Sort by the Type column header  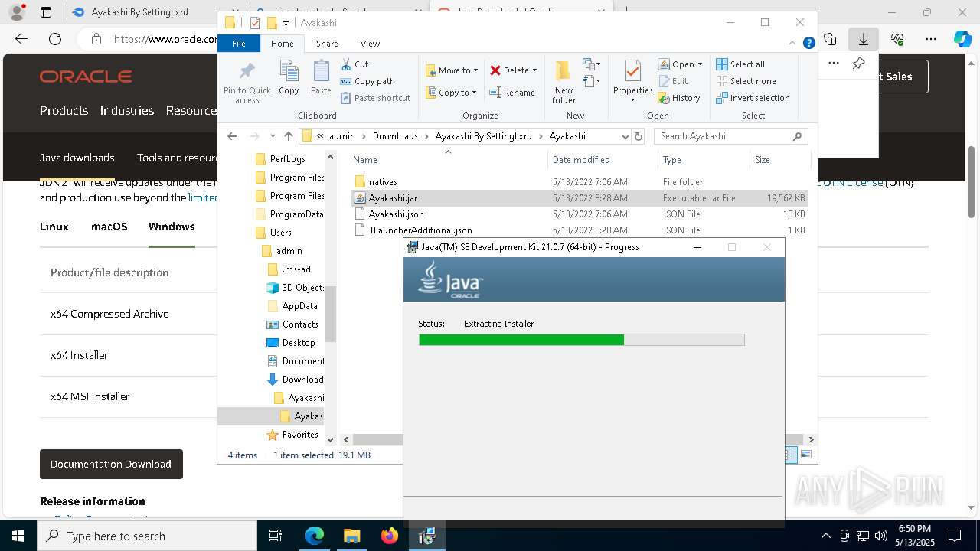(704, 160)
